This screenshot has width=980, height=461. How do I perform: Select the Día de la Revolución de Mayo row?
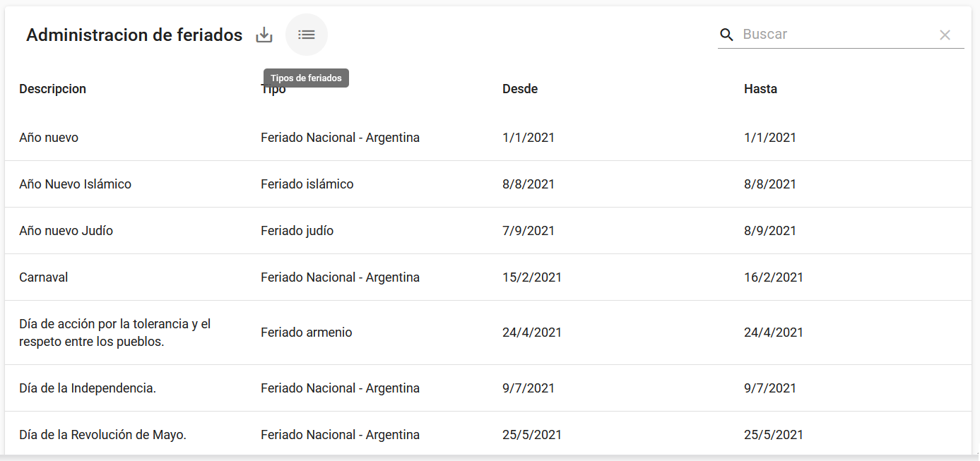pos(102,435)
